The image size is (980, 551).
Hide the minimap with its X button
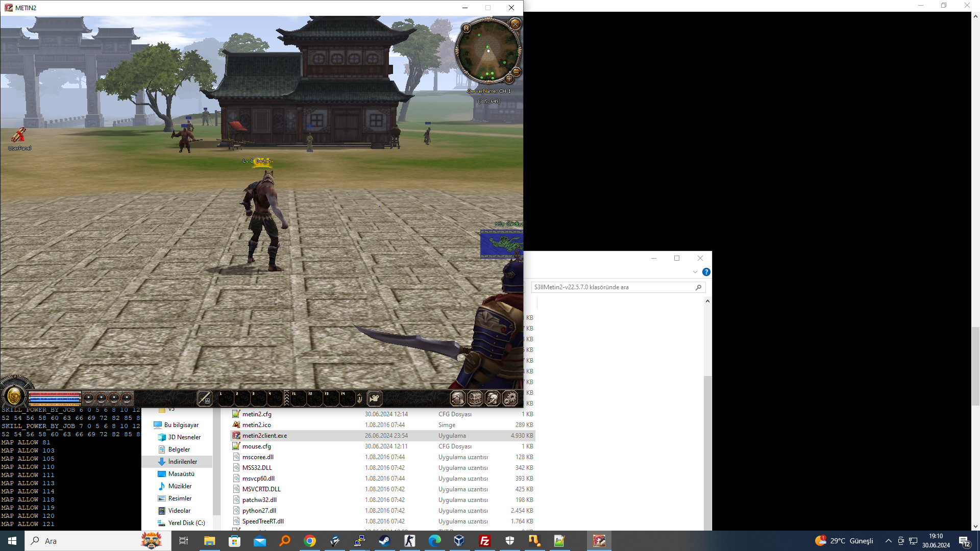pyautogui.click(x=515, y=24)
